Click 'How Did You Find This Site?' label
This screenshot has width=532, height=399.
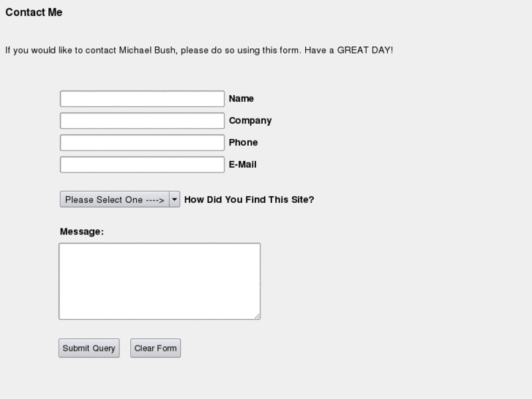click(249, 199)
